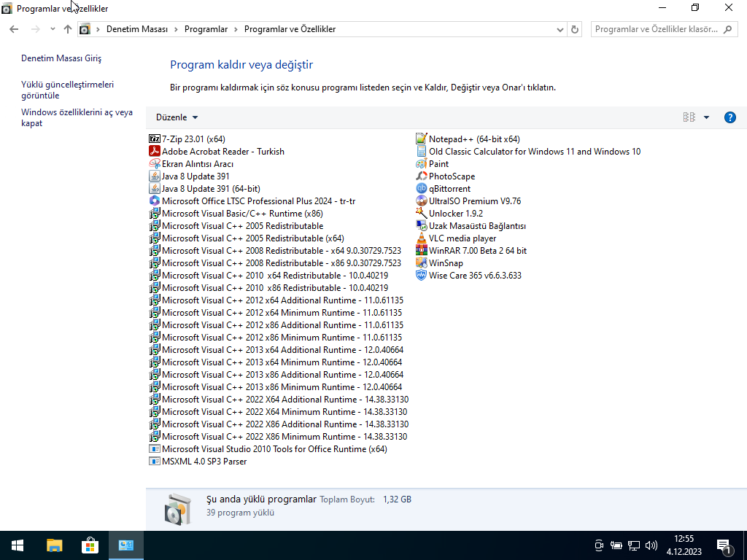The width and height of the screenshot is (747, 560).
Task: Open File Explorer from the taskbar
Action: 54,545
